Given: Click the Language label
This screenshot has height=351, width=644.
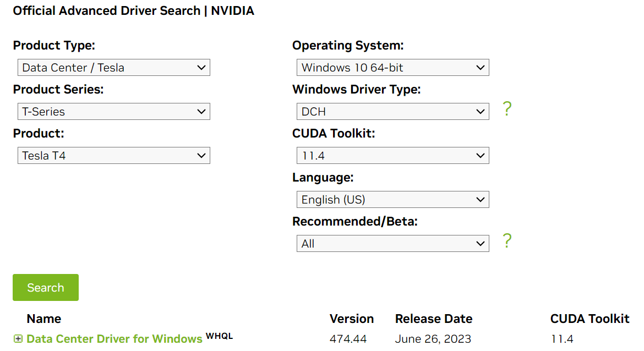Looking at the screenshot, I should (323, 177).
